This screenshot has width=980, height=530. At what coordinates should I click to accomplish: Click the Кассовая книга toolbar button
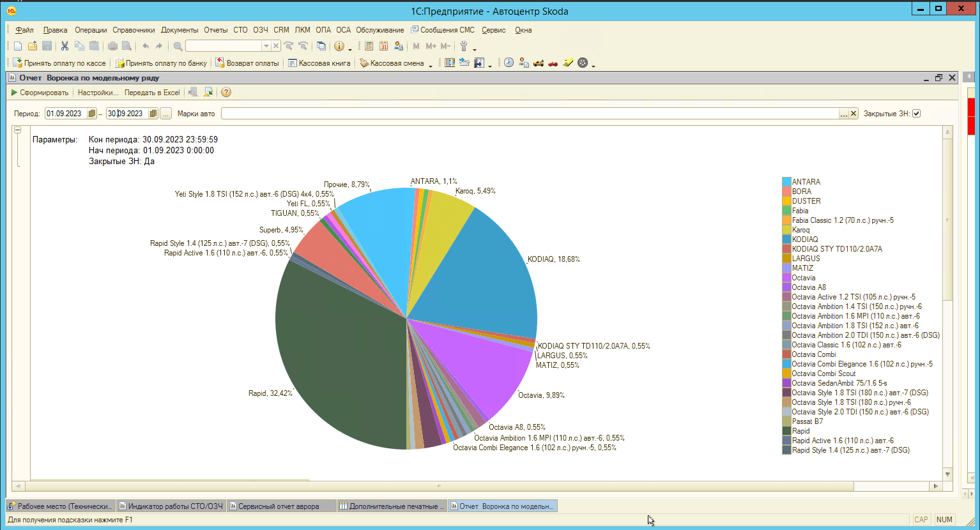tap(319, 63)
